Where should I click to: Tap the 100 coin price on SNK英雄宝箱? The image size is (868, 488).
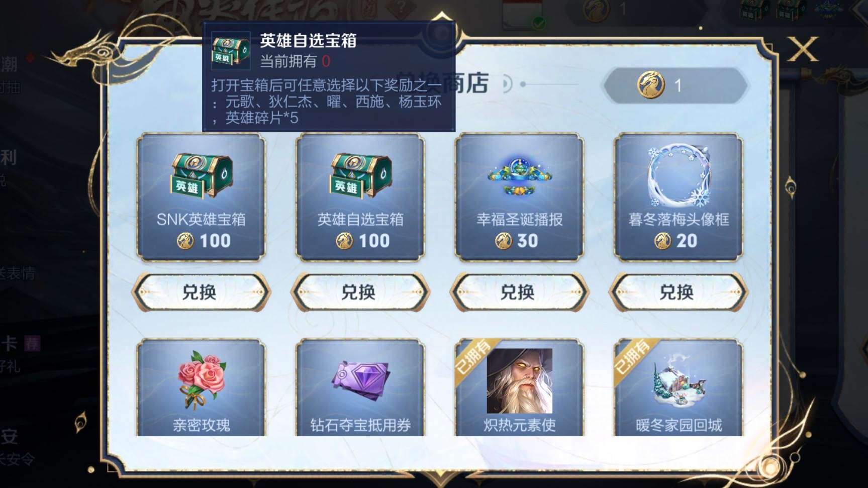204,241
